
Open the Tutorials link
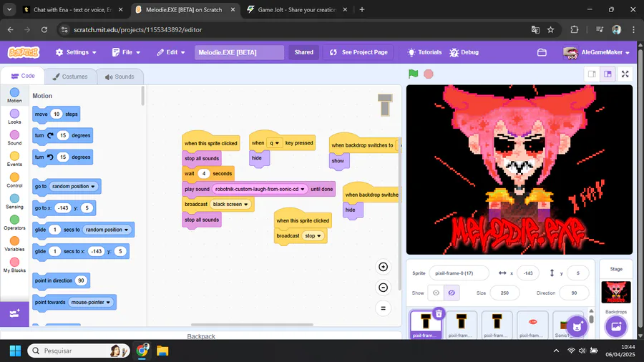[x=424, y=52]
